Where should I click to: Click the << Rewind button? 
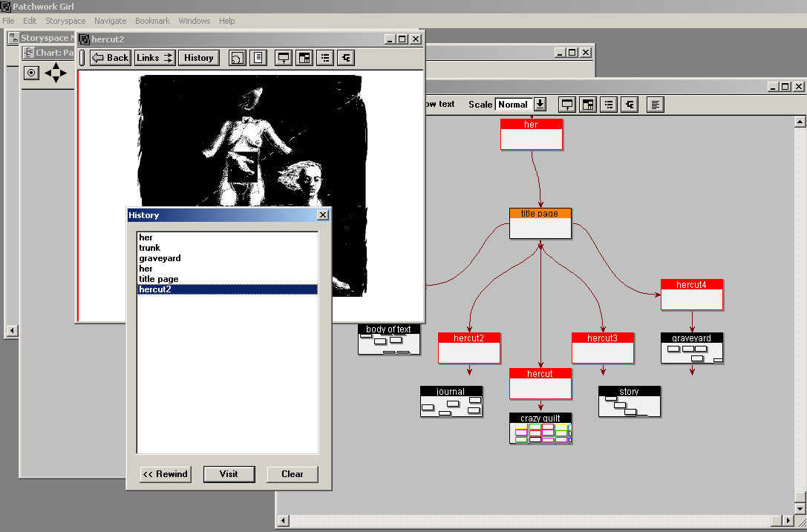(166, 474)
